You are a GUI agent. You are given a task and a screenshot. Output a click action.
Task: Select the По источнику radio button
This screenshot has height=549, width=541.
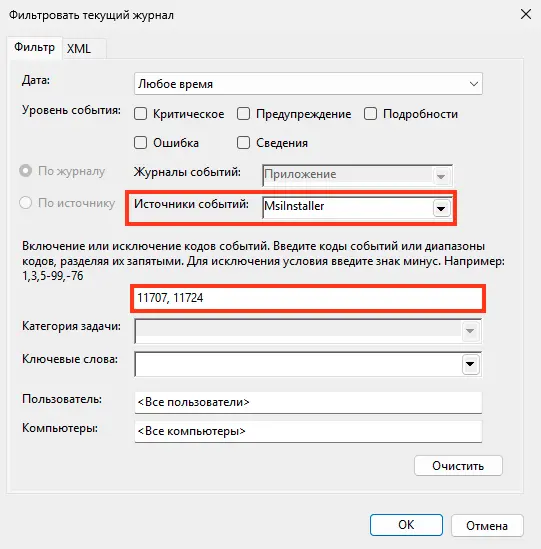26,203
